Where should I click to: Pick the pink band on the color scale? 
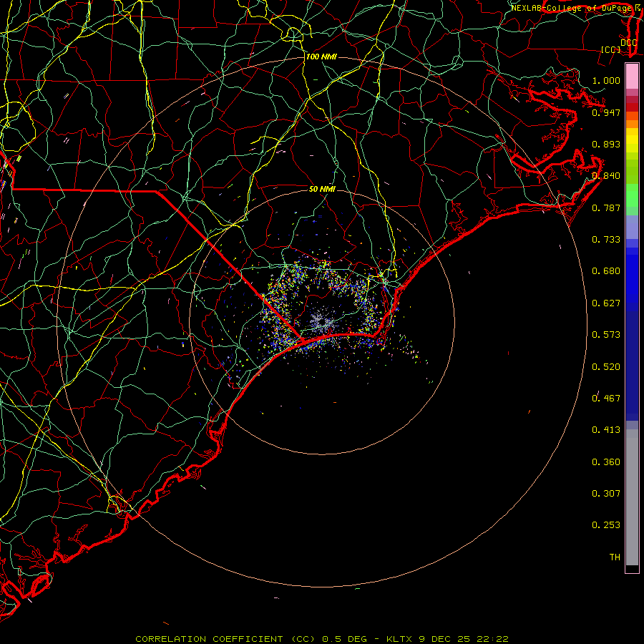pos(632,76)
